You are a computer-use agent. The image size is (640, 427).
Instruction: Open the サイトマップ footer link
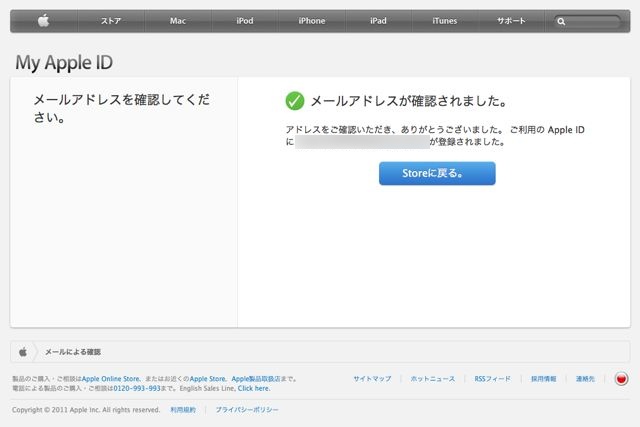click(x=372, y=379)
